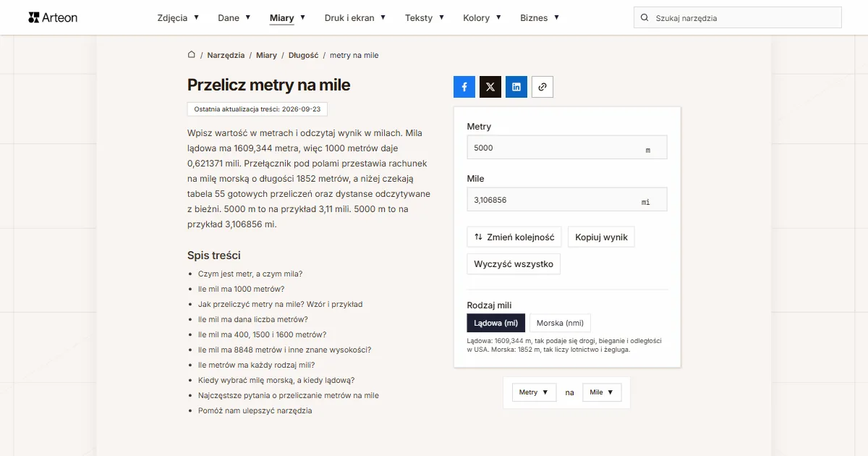
Task: Focus the Metry input field
Action: tap(567, 148)
